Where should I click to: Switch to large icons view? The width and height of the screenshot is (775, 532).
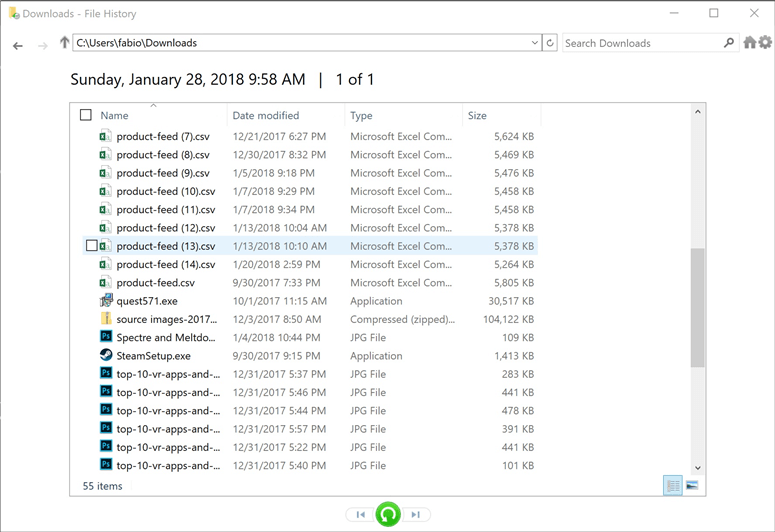coord(692,486)
